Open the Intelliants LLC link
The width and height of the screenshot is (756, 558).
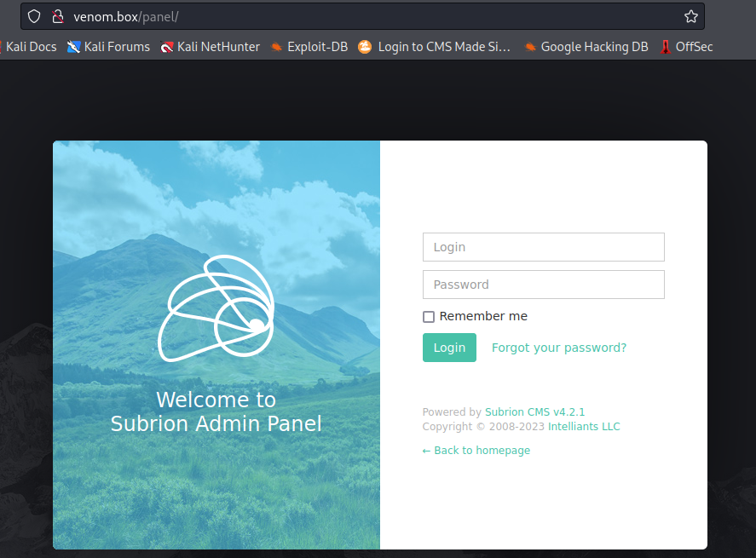584,427
